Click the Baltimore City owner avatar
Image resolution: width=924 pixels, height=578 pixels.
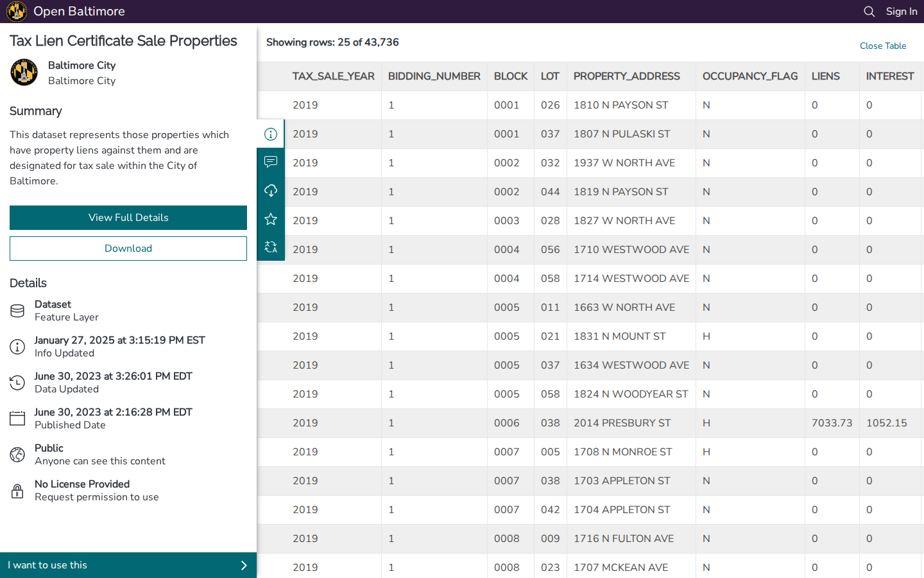(x=24, y=73)
